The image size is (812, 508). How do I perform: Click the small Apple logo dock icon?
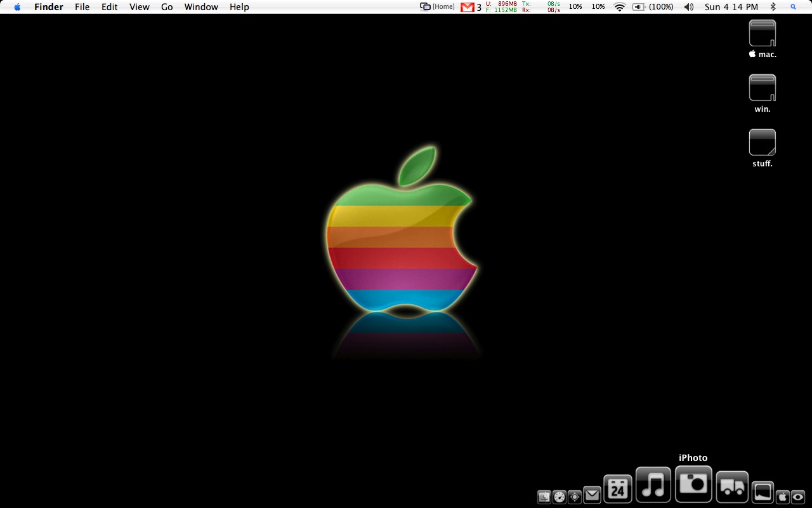(x=782, y=497)
